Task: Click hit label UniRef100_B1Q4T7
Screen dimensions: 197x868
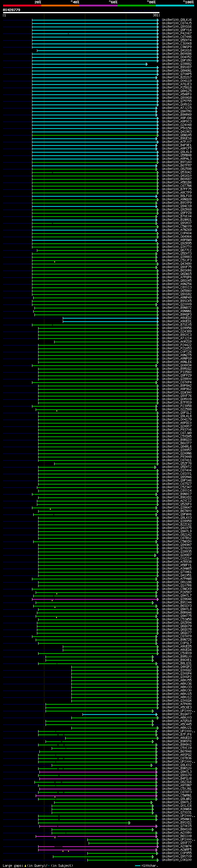Action: pos(177,714)
